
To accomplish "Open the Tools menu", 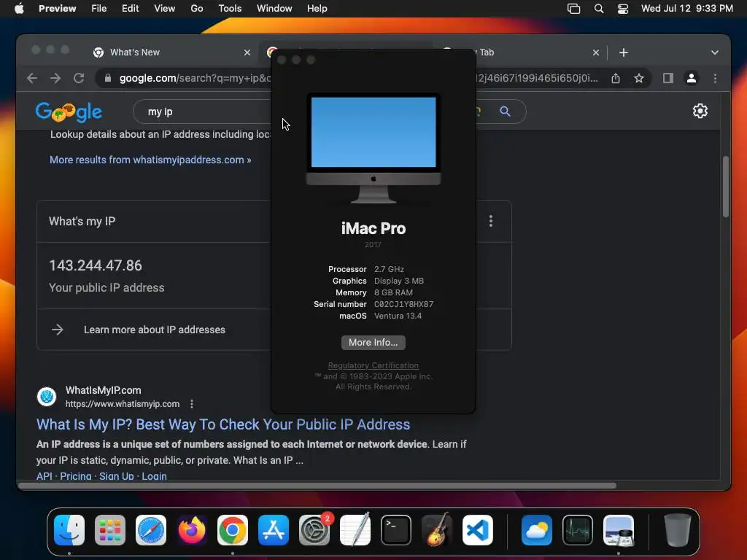I will (x=230, y=8).
